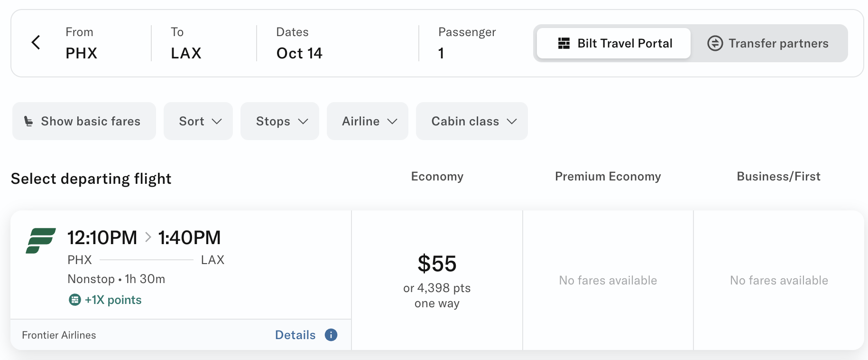Toggle Show basic fares on

click(x=84, y=121)
